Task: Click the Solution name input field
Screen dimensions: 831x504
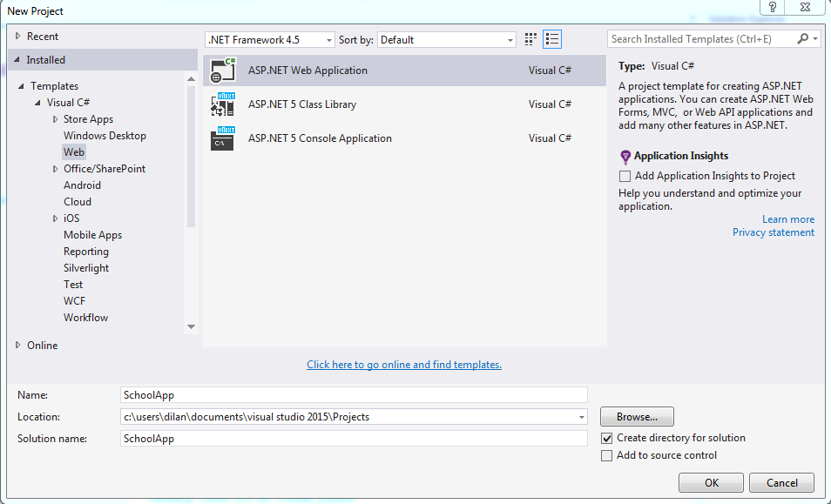Action: click(354, 439)
